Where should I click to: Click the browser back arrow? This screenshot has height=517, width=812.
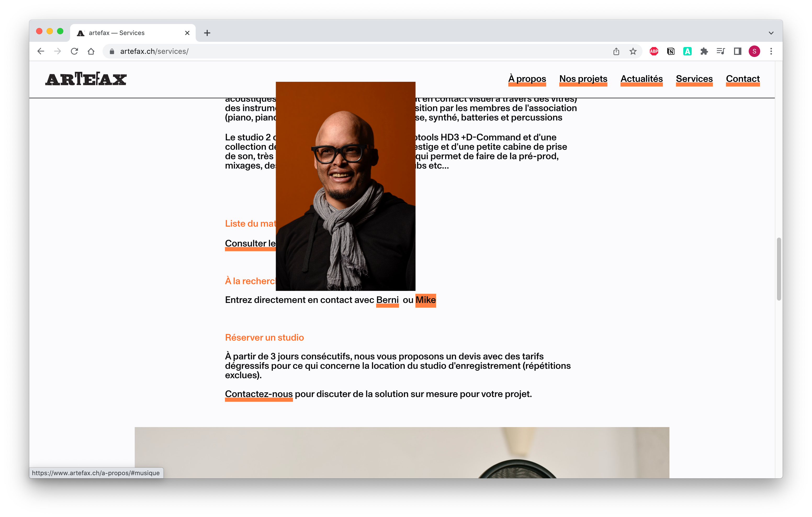pos(41,51)
